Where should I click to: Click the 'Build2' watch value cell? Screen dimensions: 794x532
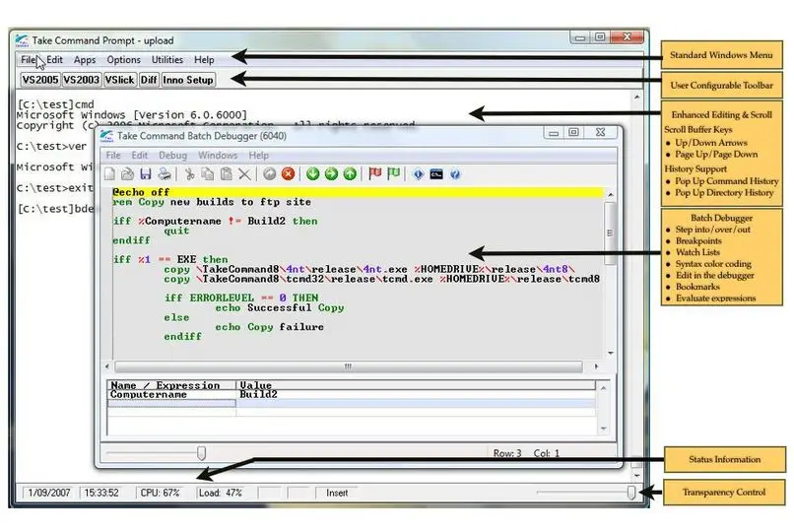417,394
